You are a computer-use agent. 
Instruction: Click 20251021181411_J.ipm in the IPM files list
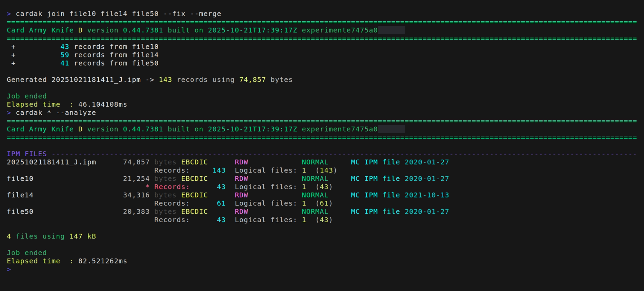pyautogui.click(x=51, y=162)
